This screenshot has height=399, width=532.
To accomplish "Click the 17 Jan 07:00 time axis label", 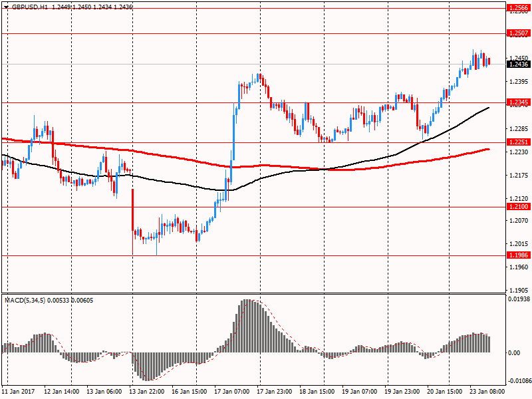I will point(233,392).
